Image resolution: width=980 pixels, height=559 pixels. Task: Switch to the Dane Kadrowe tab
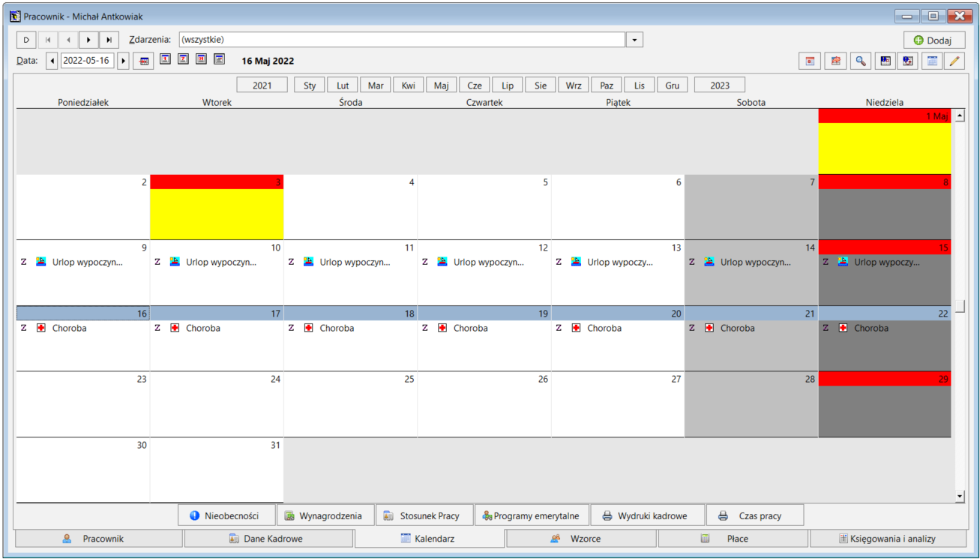(268, 539)
